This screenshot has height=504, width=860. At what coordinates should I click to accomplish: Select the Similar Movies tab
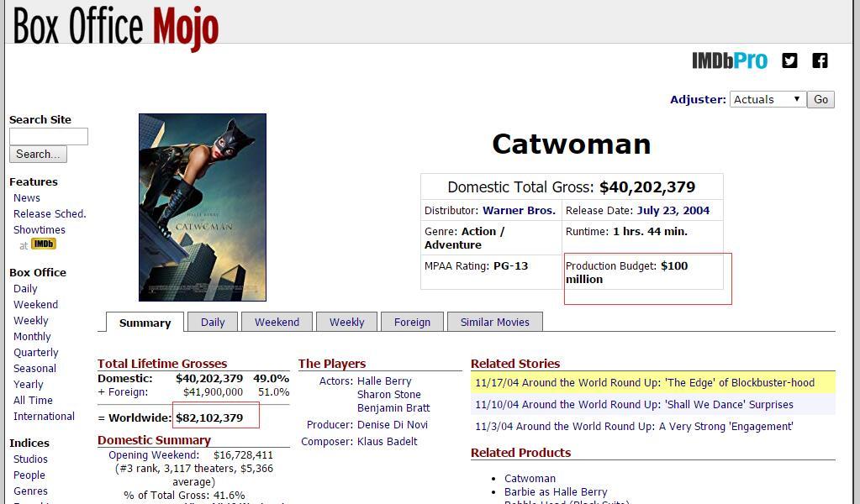(494, 322)
